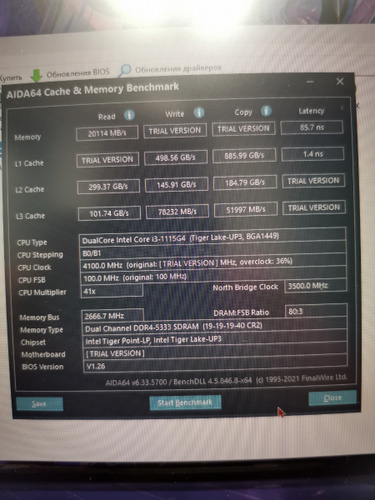Select the Memory Read value field

point(107,133)
